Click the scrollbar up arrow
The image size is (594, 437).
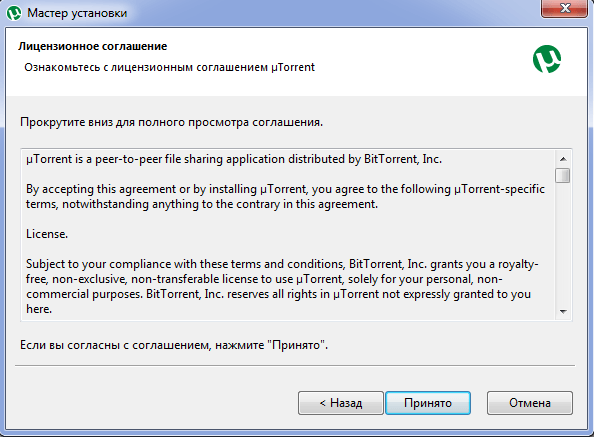click(x=563, y=159)
